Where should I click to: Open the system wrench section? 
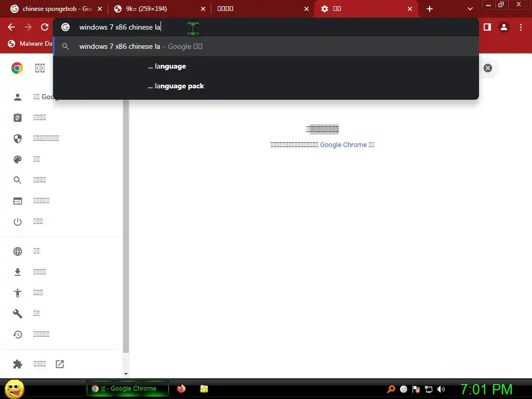click(18, 313)
